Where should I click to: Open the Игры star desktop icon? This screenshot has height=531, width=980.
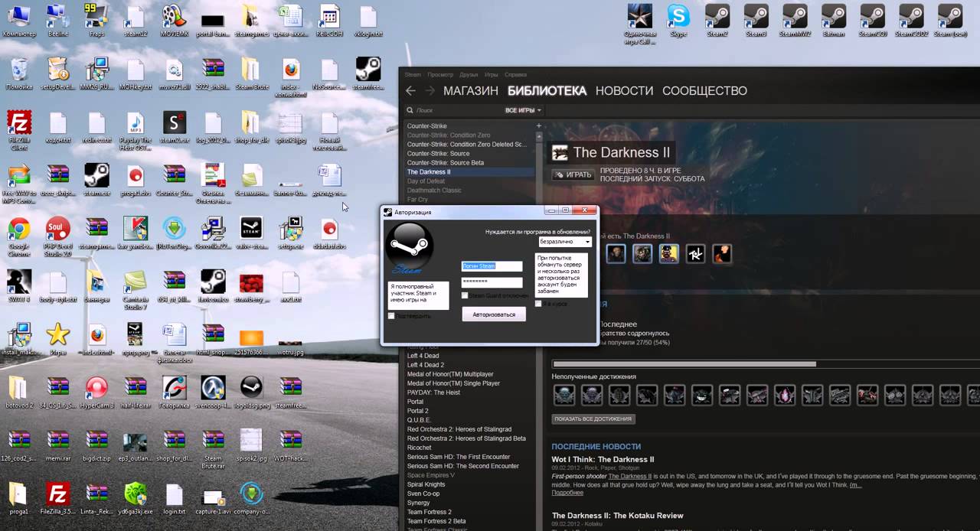click(x=58, y=339)
